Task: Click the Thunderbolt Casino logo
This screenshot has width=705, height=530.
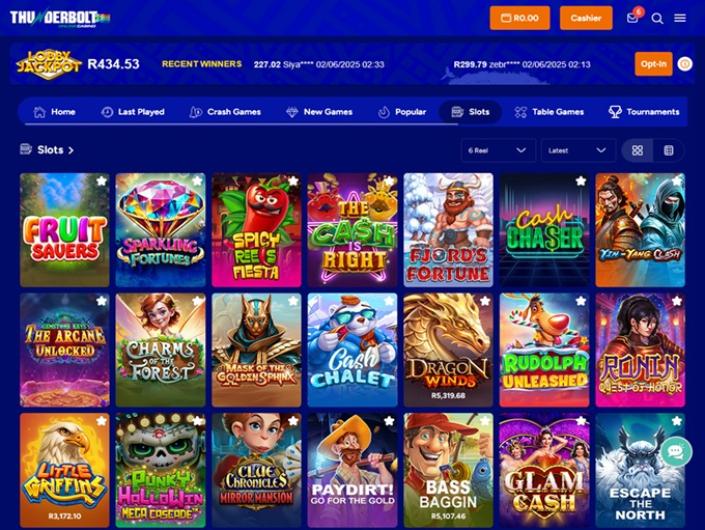Action: click(60, 18)
